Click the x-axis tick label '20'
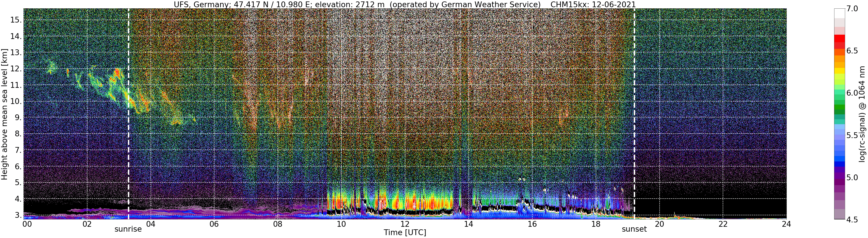 (x=659, y=224)
